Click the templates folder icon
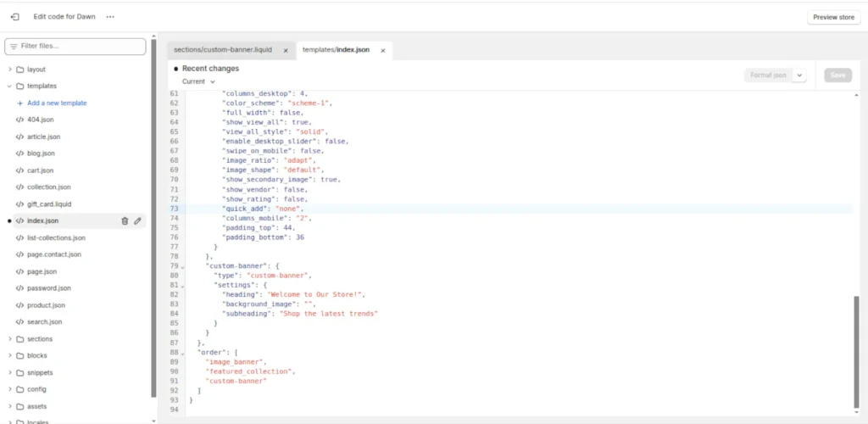868x424 pixels. (x=20, y=86)
